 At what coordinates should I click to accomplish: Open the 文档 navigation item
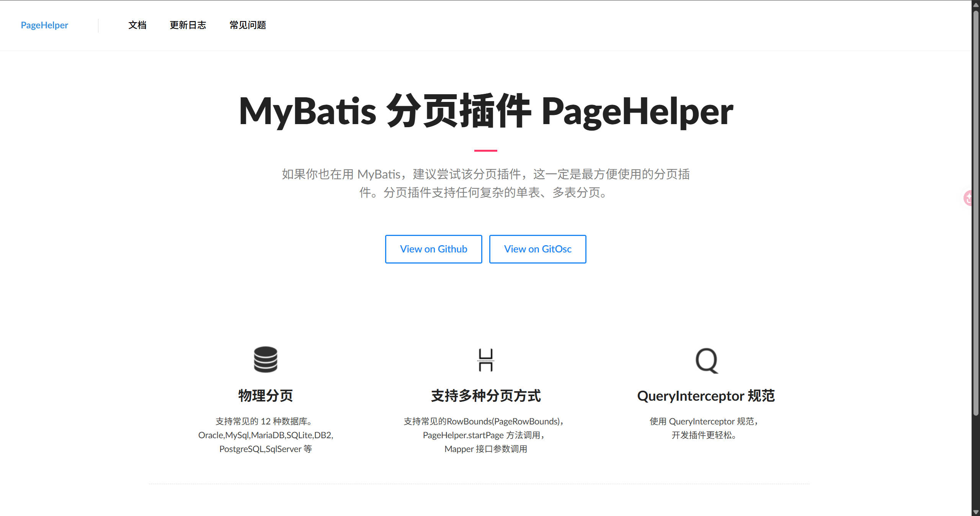137,25
